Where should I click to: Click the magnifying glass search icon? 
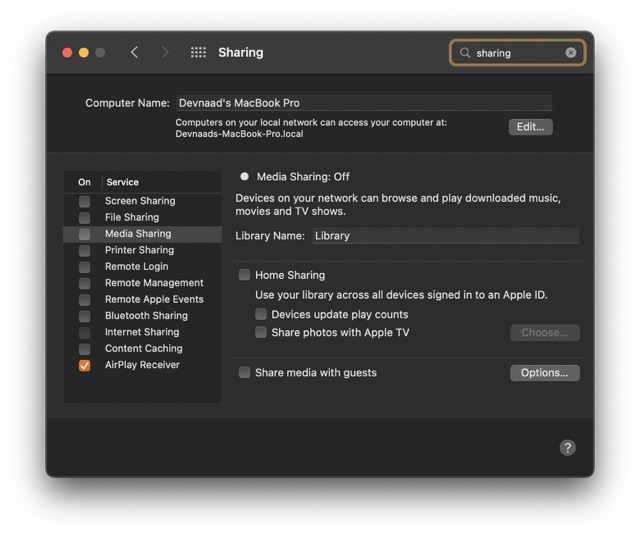point(465,53)
